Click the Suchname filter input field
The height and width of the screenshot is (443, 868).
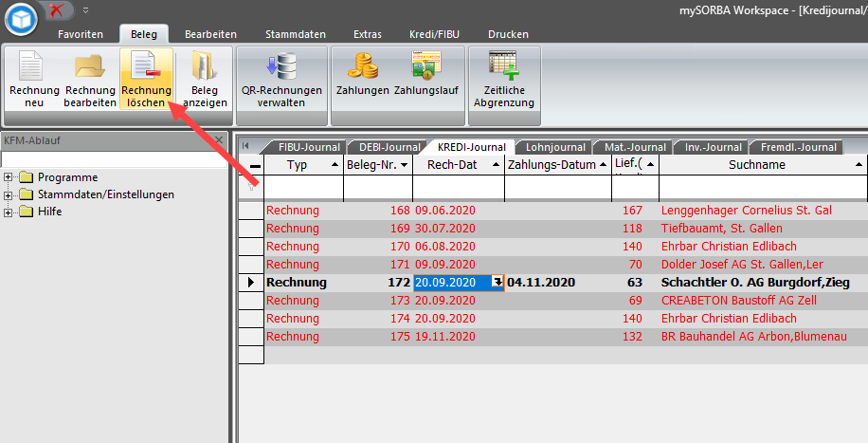pos(763,188)
